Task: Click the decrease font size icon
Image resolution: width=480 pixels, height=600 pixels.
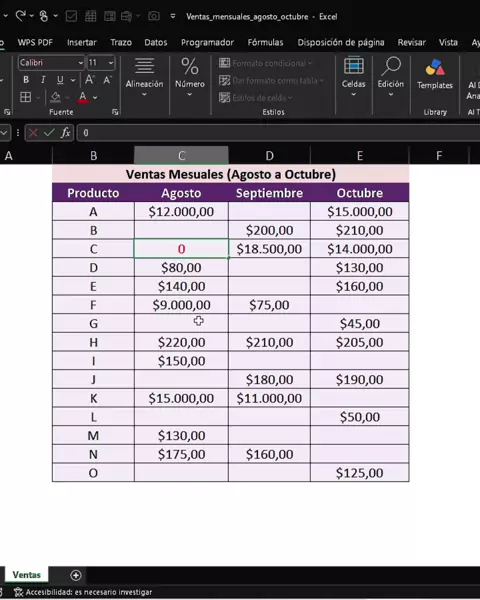Action: tap(107, 80)
